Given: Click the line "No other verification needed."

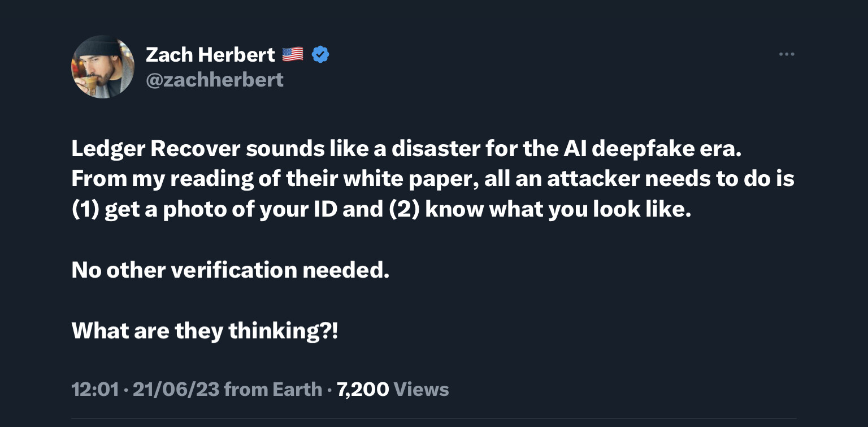Looking at the screenshot, I should tap(231, 270).
